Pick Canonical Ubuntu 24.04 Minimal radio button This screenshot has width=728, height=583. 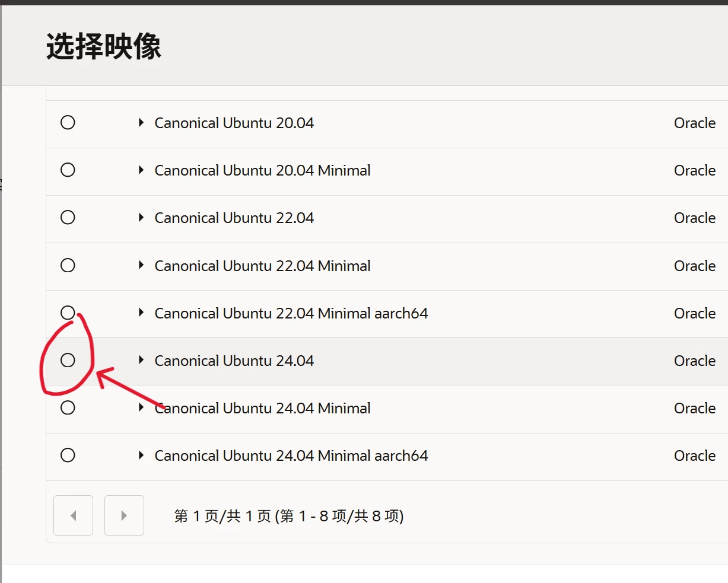(68, 407)
